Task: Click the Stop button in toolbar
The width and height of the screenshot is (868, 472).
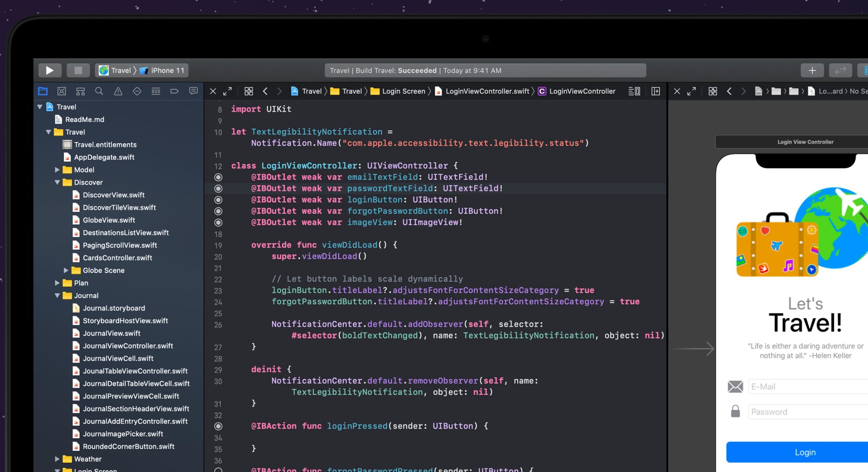Action: 78,70
